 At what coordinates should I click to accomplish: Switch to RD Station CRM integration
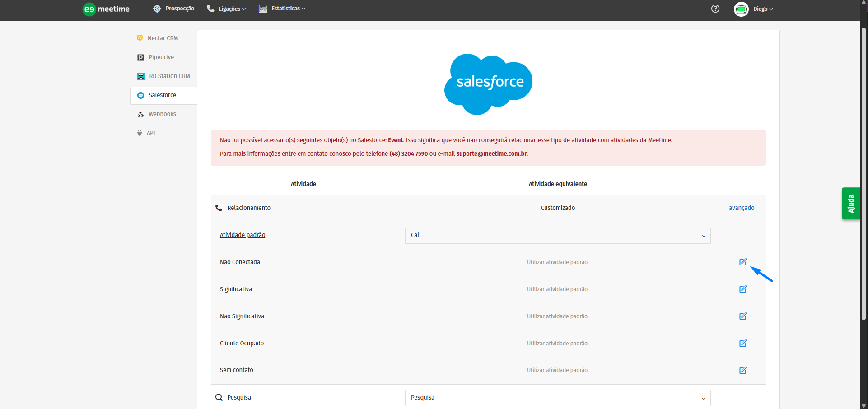[169, 76]
